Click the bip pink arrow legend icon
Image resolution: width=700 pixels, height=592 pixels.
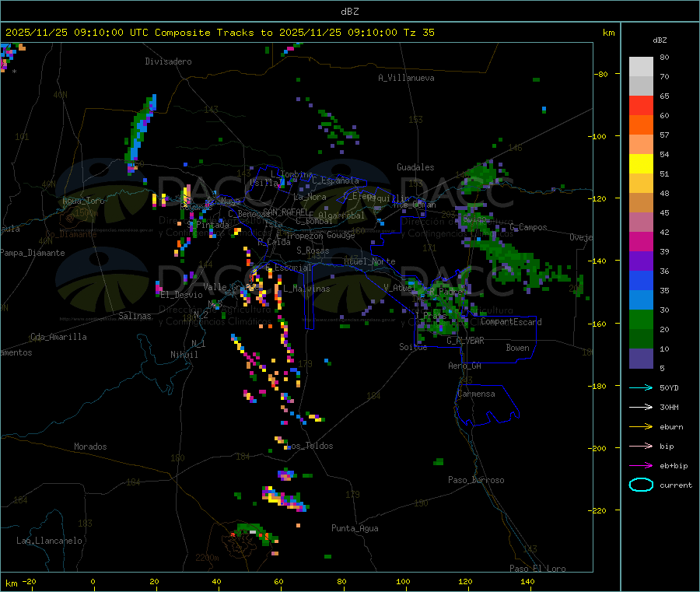click(x=641, y=446)
